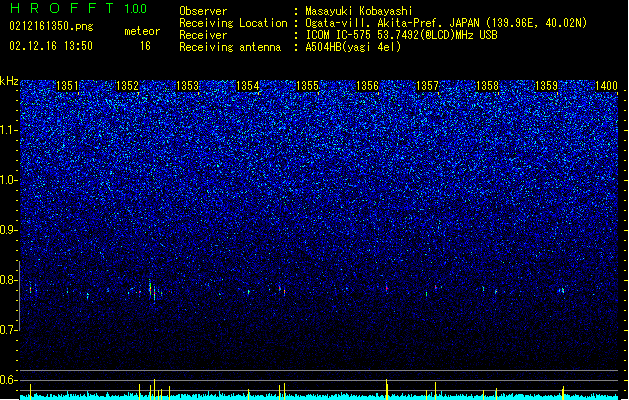Click the 1.1 kHz axis label
Image resolution: width=629 pixels, height=400 pixels.
pyautogui.click(x=9, y=130)
